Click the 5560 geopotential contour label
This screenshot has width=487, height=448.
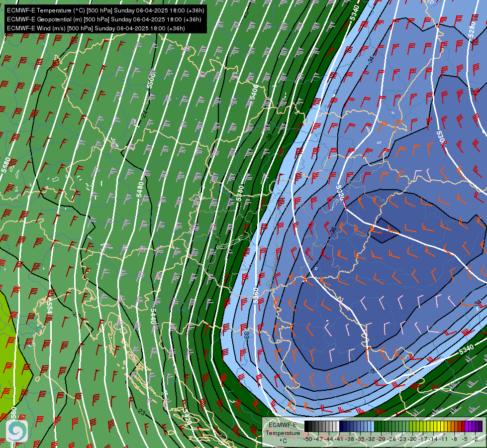coord(13,414)
